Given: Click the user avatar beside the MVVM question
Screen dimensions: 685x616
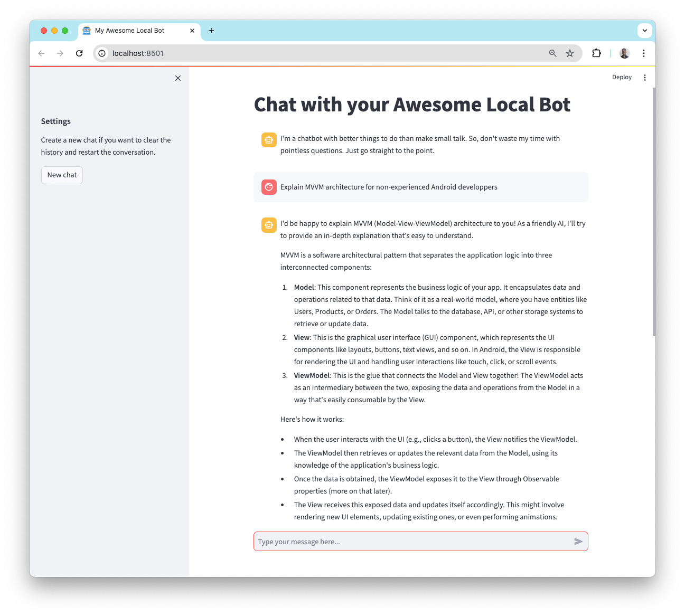Looking at the screenshot, I should (x=269, y=187).
